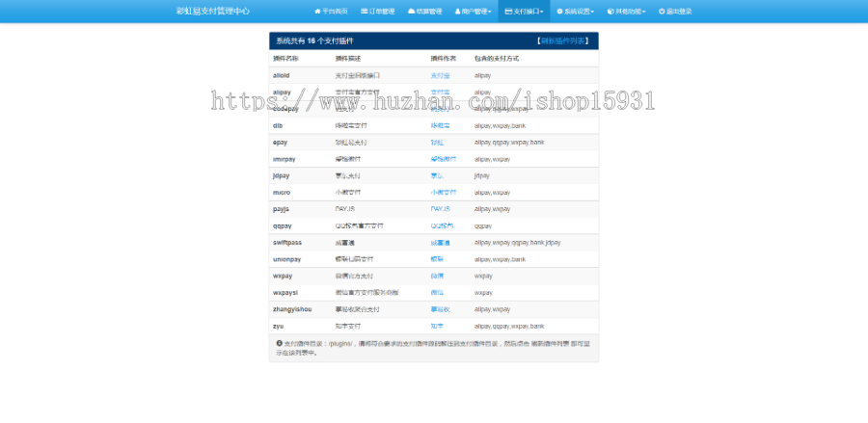Click the 插件名称 column header
Screen dimensions: 868x423
(285, 58)
